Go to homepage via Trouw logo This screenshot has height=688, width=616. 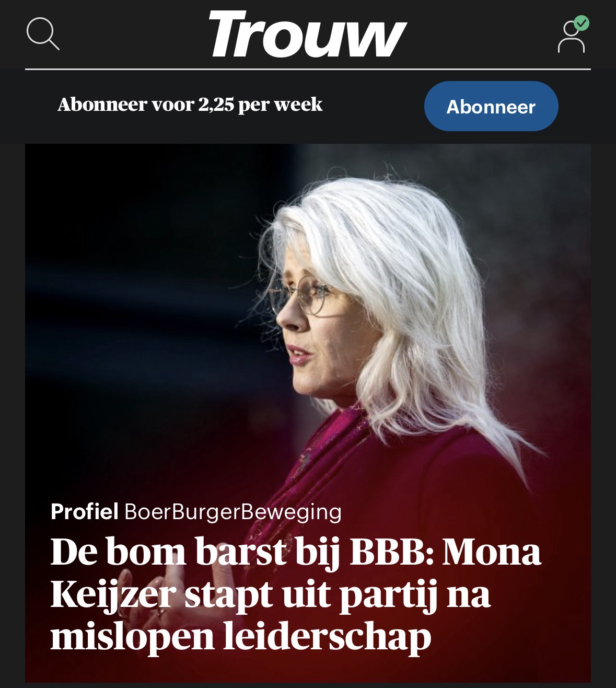(307, 34)
